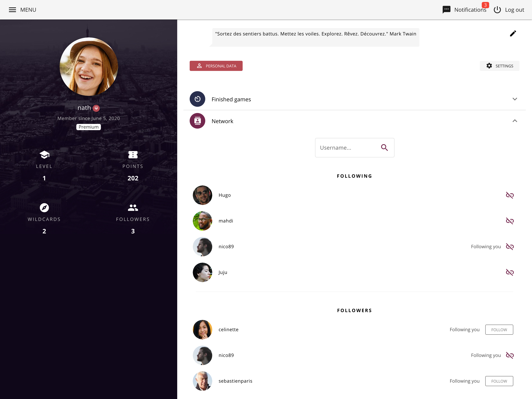Unfollow Juju with the broken link icon
Screen dimensions: 532x399
pos(510,272)
